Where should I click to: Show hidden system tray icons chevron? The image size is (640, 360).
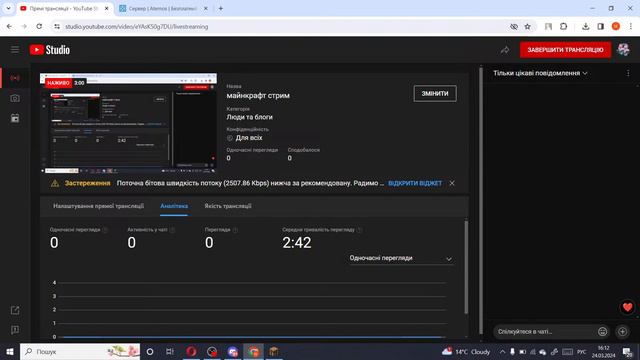pos(502,351)
